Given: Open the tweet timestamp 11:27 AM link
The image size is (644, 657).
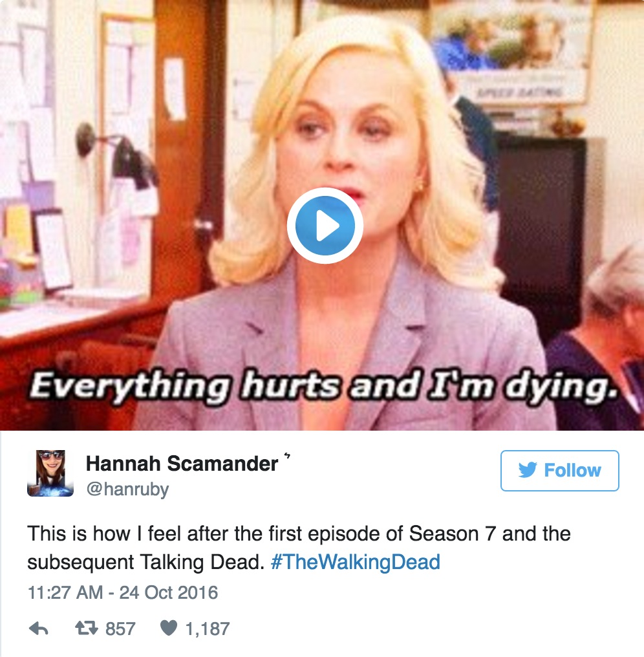Looking at the screenshot, I should (x=65, y=592).
